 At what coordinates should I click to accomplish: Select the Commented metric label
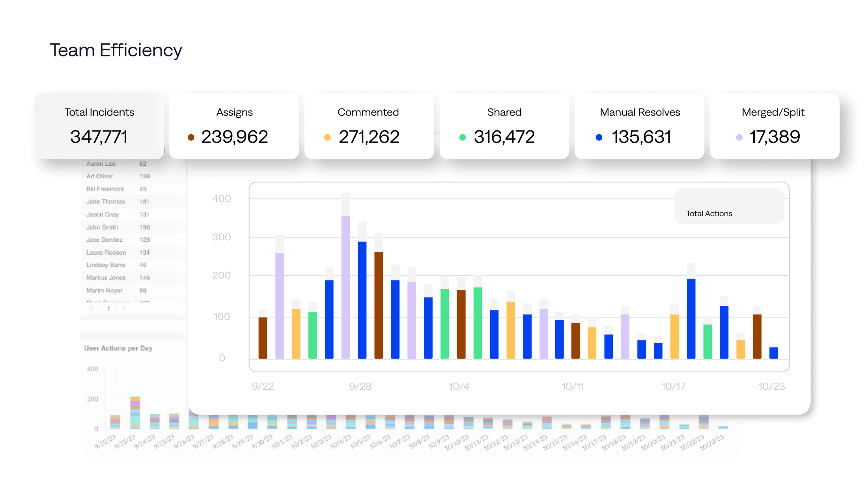click(x=368, y=112)
